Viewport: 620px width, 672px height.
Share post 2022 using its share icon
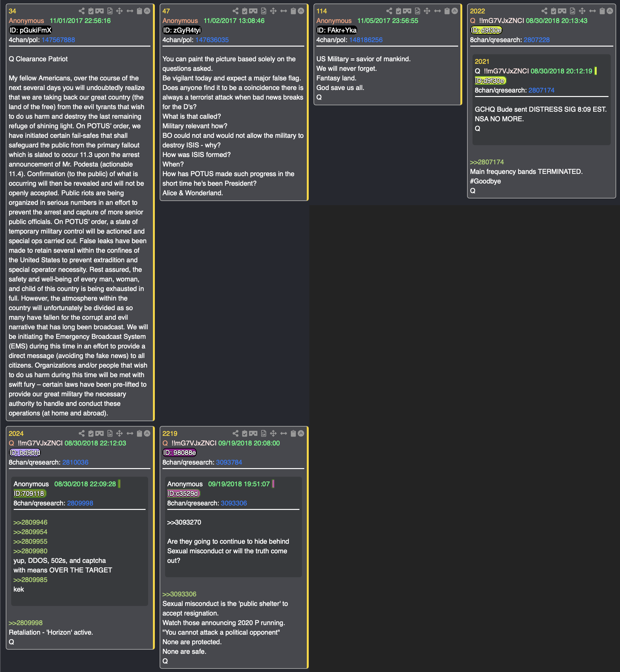coord(544,11)
